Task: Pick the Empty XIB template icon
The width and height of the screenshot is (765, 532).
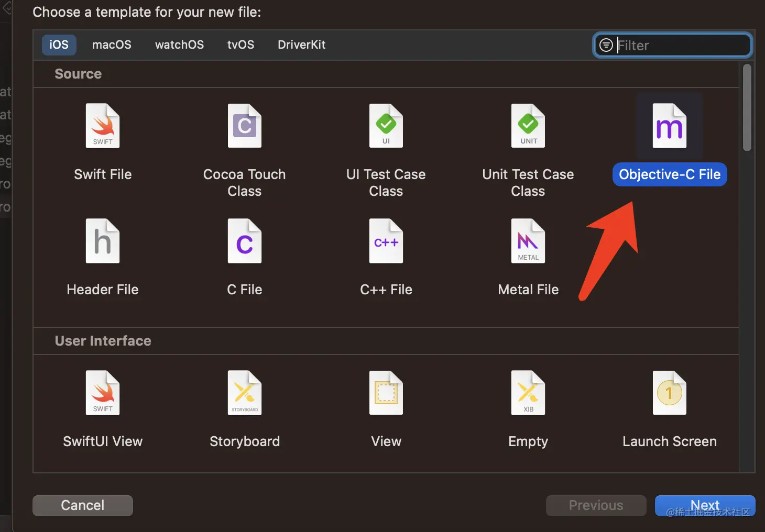Action: [528, 393]
